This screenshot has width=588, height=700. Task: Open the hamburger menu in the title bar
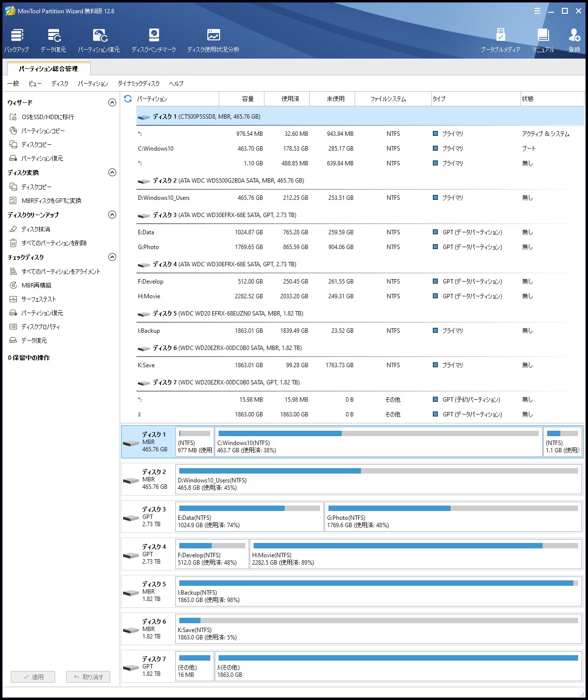pos(537,11)
